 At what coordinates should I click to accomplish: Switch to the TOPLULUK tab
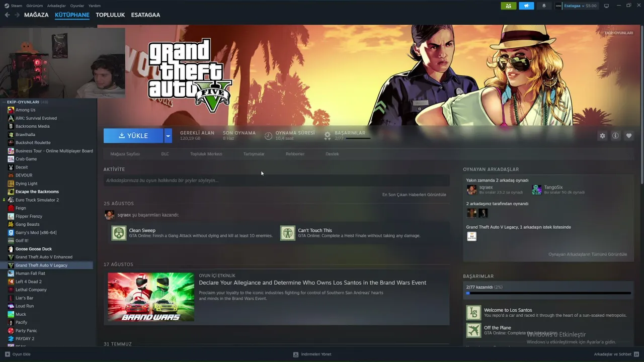click(110, 15)
